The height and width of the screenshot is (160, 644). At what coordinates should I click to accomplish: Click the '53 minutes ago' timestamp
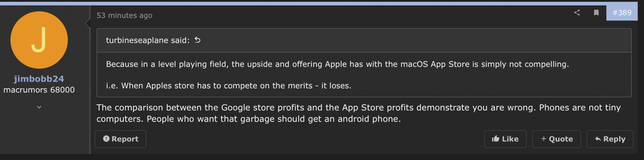[x=125, y=15]
